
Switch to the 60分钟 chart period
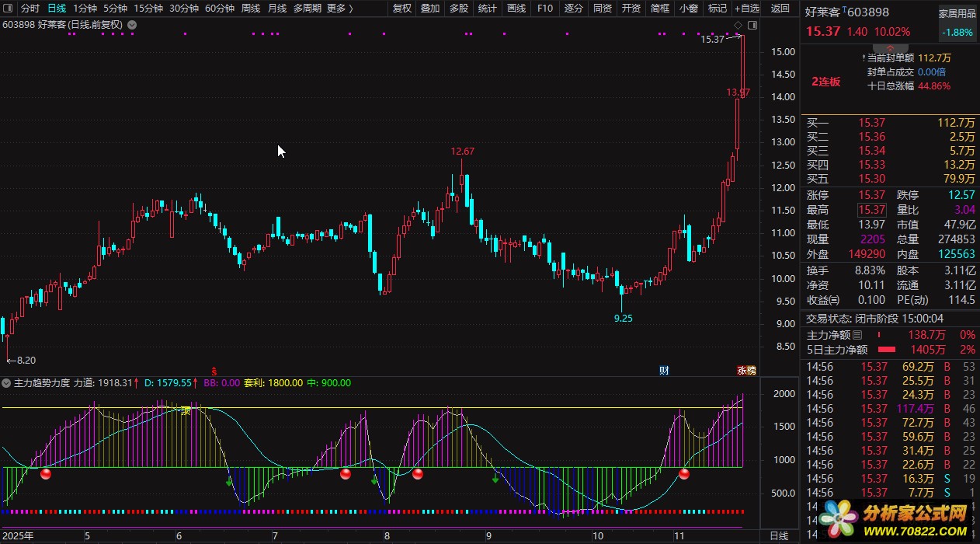pyautogui.click(x=220, y=9)
